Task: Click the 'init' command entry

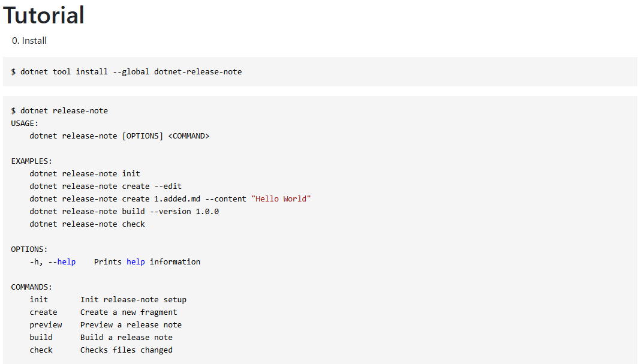Action: (x=39, y=300)
